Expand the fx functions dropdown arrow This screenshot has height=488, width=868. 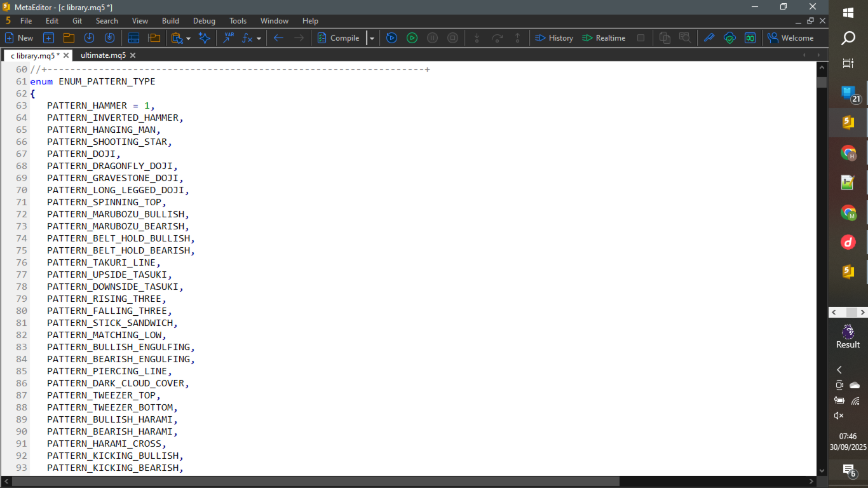(x=259, y=39)
